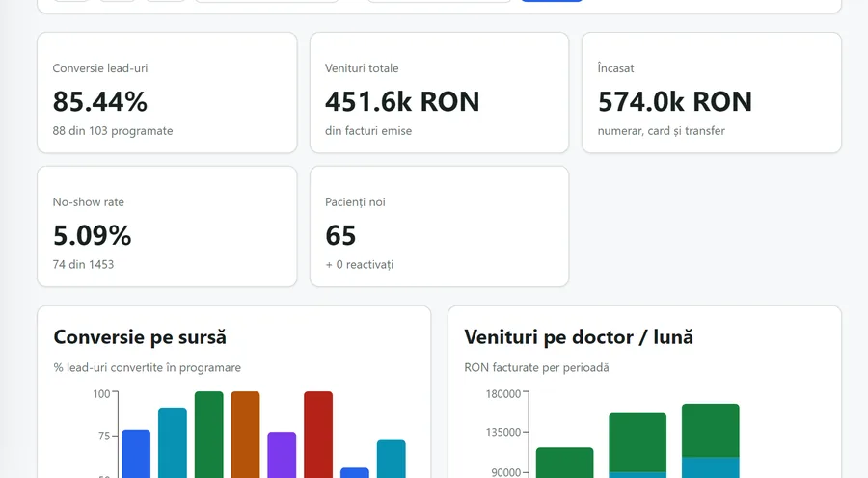
Task: Select the middle green revenue bar
Action: [x=637, y=442]
